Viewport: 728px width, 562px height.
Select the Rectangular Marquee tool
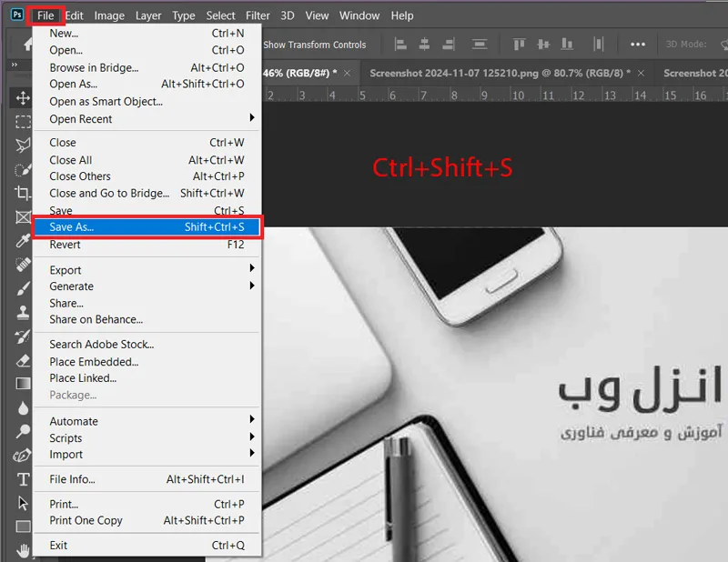coord(23,122)
